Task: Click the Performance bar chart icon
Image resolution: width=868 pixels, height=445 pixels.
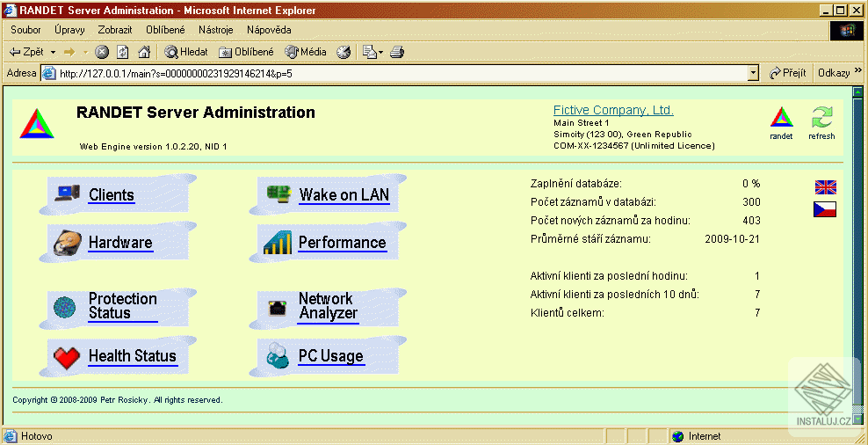Action: [278, 243]
